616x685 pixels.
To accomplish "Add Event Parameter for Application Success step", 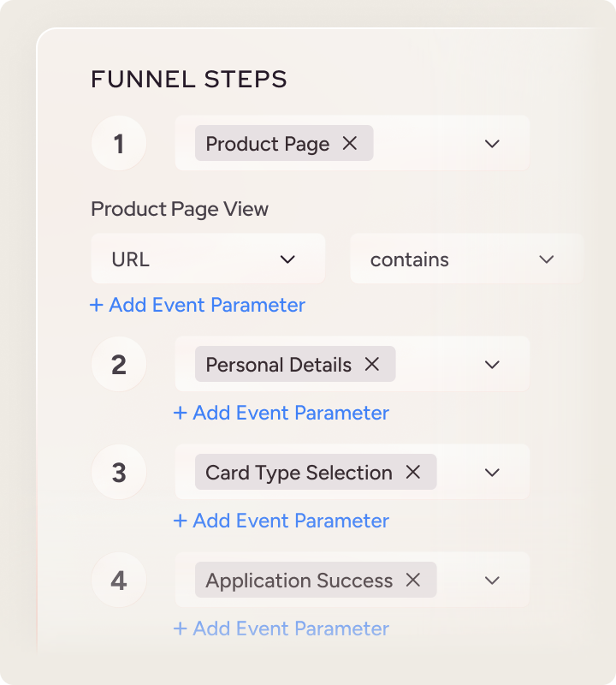I will 281,628.
